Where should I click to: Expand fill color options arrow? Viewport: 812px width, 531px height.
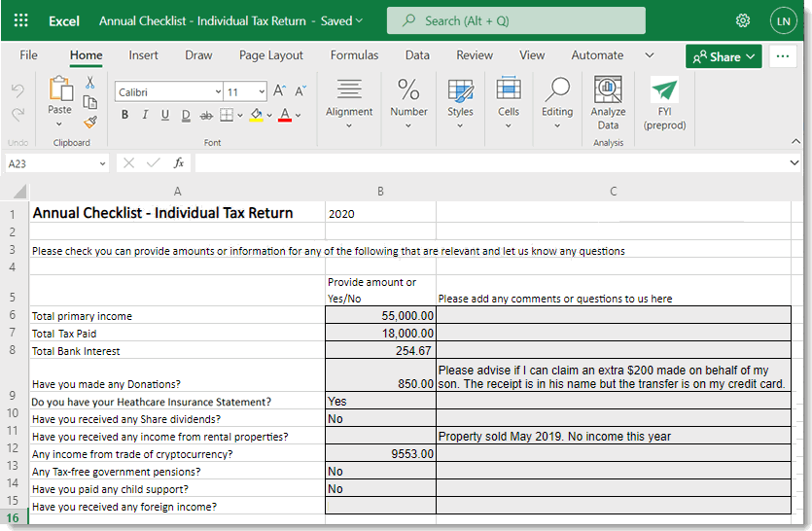269,115
